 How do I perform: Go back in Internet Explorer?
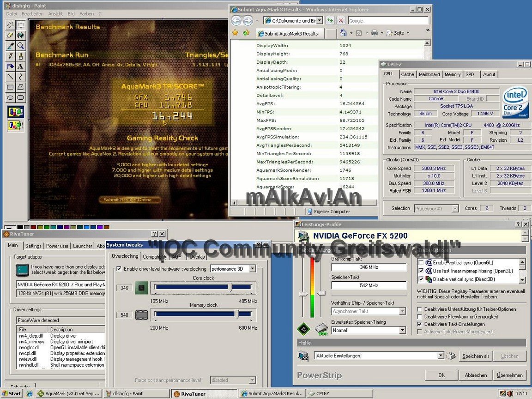(x=236, y=21)
